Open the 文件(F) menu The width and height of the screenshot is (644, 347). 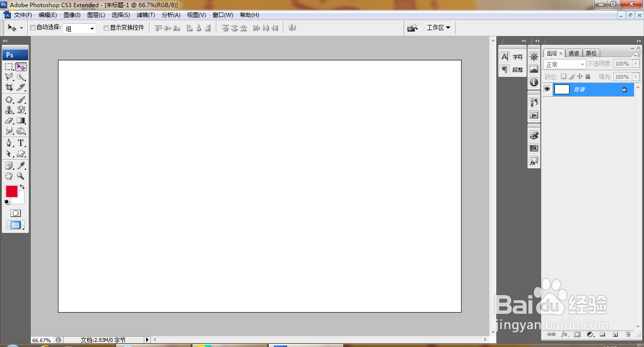pyautogui.click(x=23, y=15)
